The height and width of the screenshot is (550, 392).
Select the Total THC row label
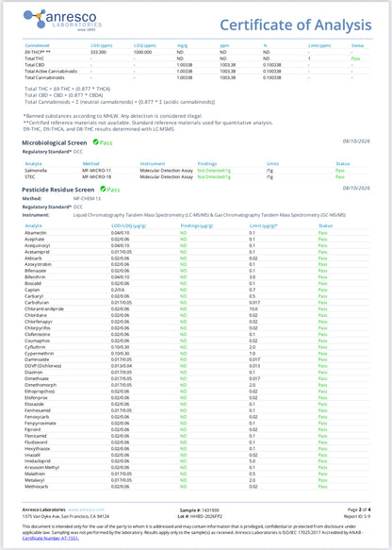(x=34, y=58)
